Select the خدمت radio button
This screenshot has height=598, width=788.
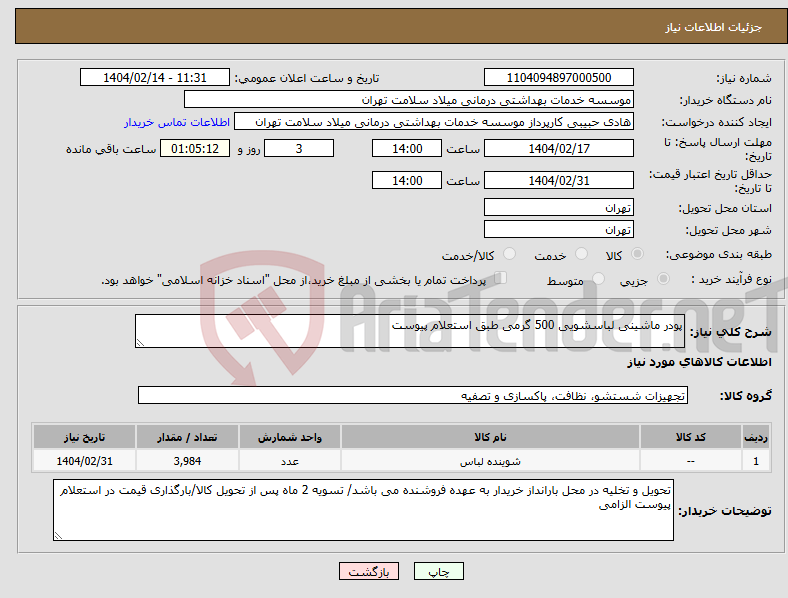click(581, 254)
